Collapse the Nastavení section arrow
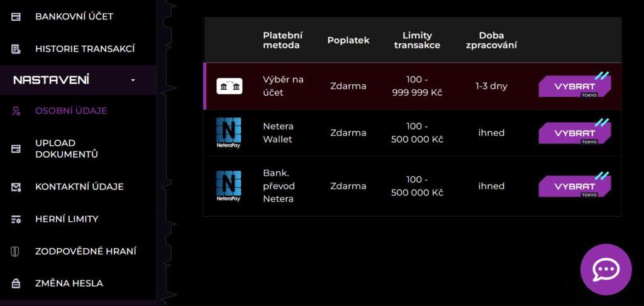This screenshot has height=306, width=644. point(133,80)
